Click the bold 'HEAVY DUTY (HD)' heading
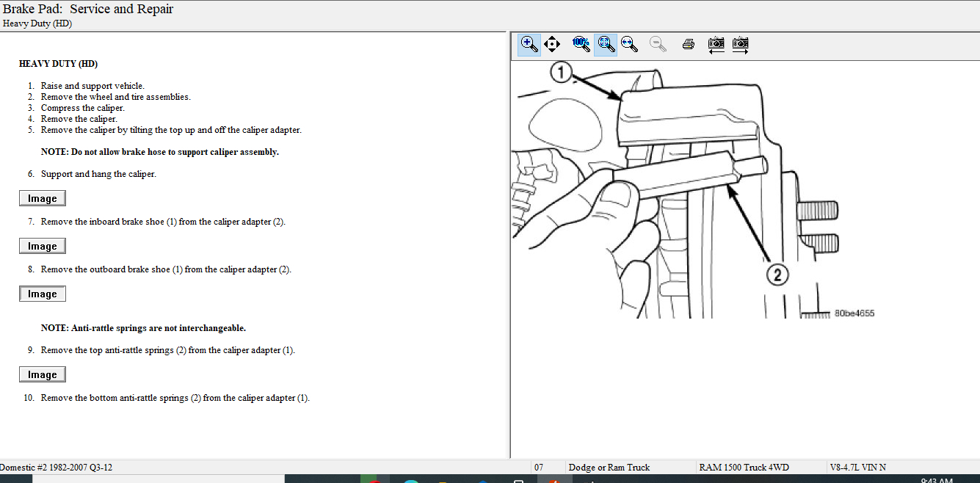980x483 pixels. coord(58,64)
